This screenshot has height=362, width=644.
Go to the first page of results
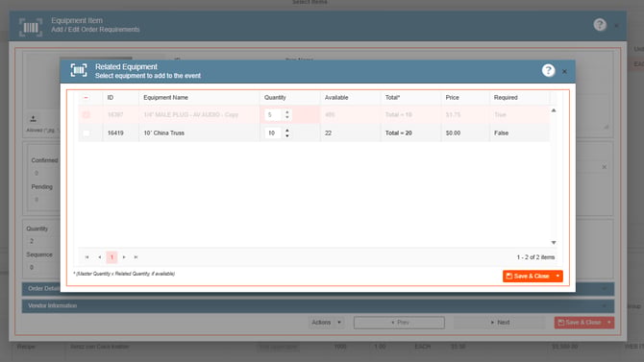(x=87, y=257)
